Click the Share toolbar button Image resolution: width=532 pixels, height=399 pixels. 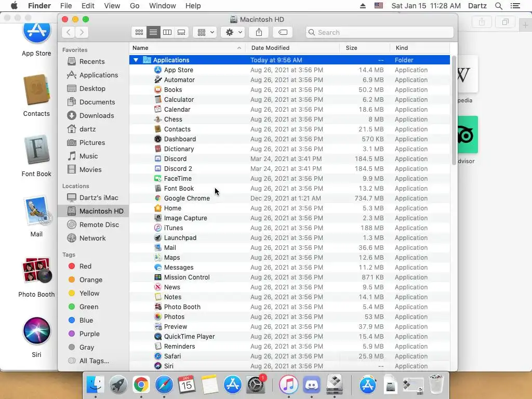(259, 32)
